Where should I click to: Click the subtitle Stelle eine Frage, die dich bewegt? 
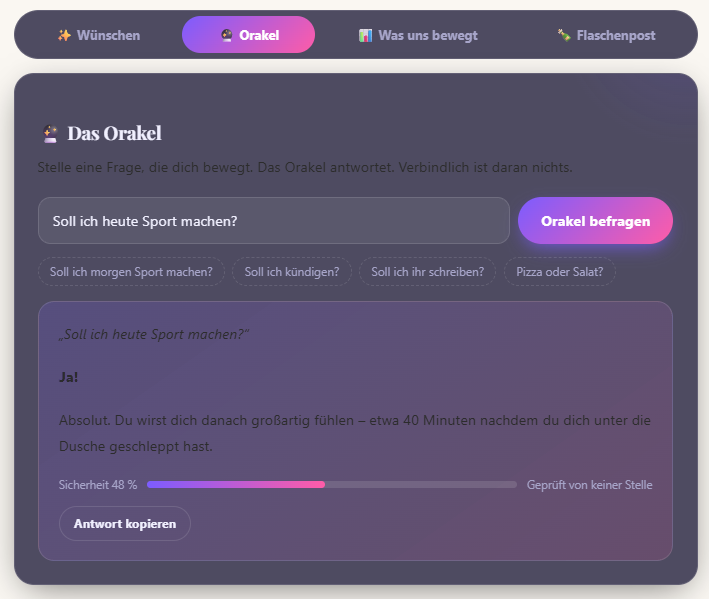[305, 167]
